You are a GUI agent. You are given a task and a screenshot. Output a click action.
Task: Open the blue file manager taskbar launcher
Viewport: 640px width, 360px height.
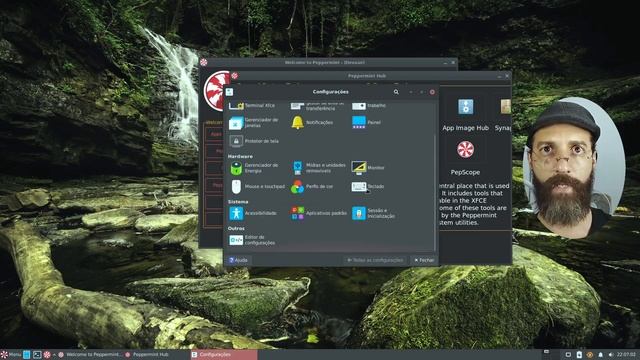[x=27, y=355]
